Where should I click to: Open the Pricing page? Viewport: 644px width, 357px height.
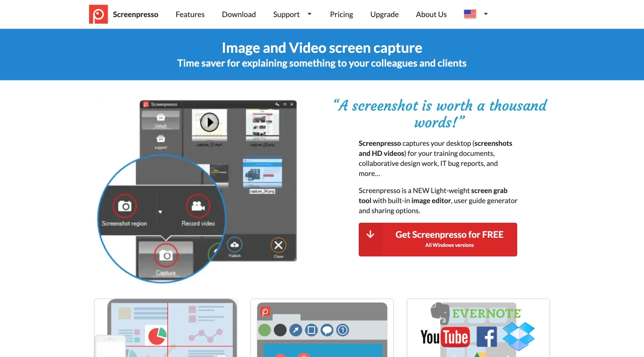tap(342, 14)
